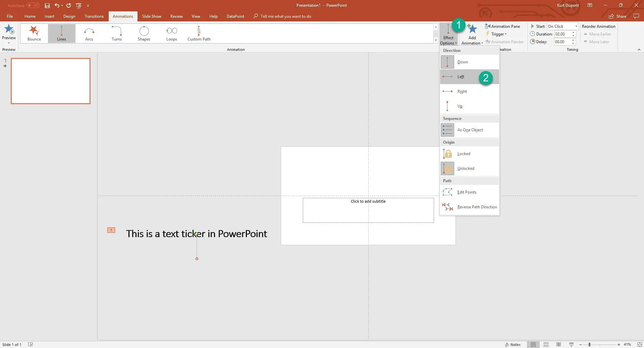Viewport: 644px width, 348px height.
Task: Start presentation from beginning icon
Action: tap(79, 5)
